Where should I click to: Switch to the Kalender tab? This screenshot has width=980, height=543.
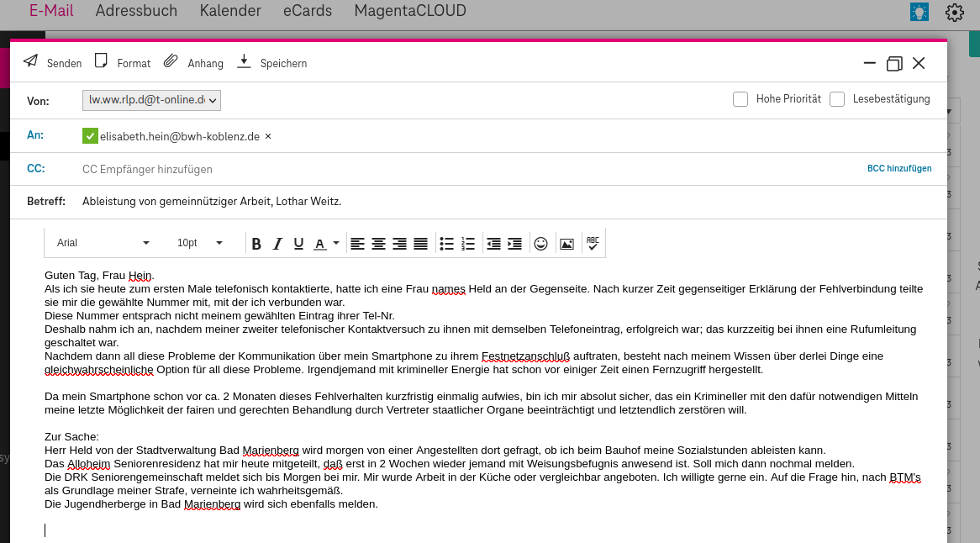(230, 11)
